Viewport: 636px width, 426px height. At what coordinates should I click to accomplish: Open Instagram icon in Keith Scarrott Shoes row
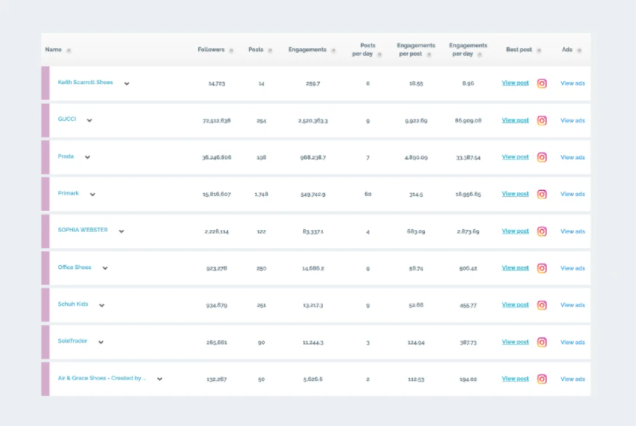(x=542, y=84)
